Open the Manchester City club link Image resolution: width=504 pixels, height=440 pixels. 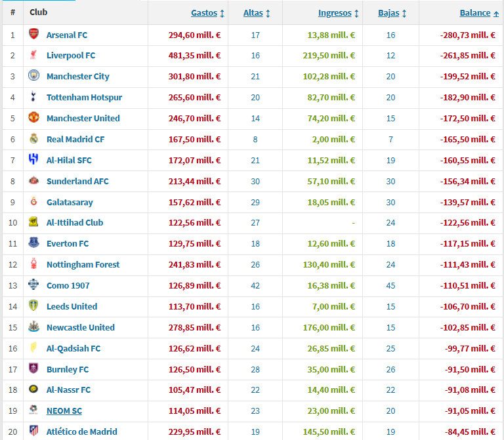(78, 77)
